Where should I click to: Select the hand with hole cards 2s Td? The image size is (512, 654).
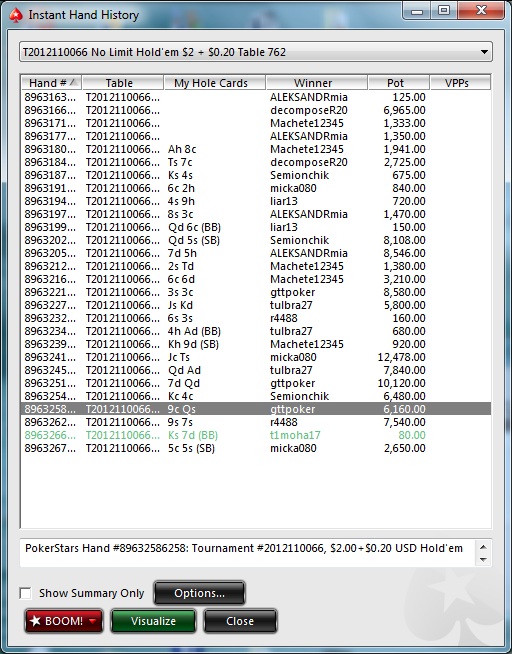point(256,266)
